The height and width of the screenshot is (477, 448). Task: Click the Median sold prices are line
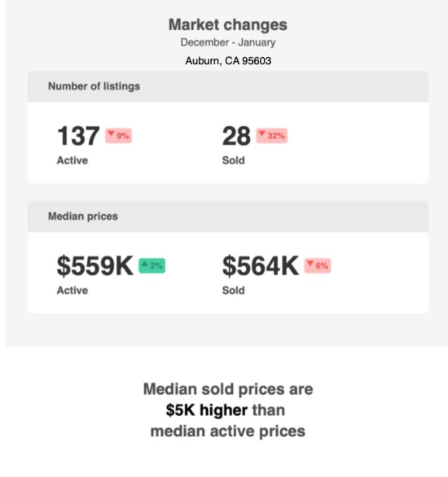click(228, 389)
